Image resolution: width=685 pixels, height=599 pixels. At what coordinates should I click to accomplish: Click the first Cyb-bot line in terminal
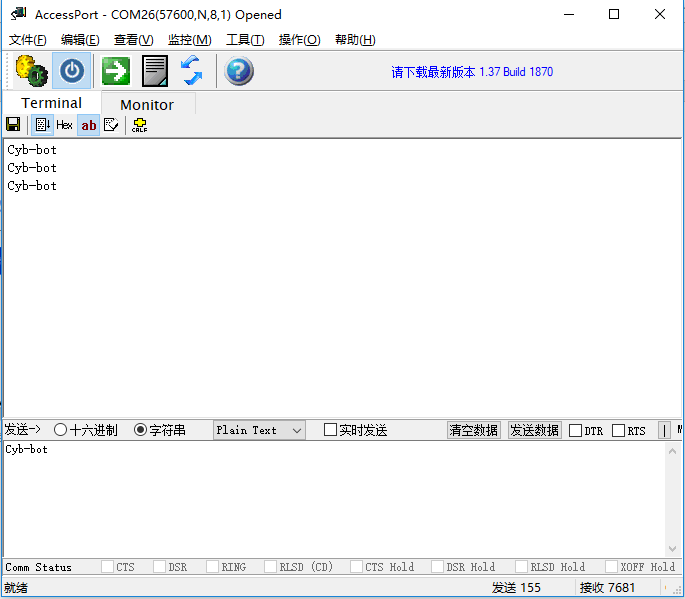(32, 150)
